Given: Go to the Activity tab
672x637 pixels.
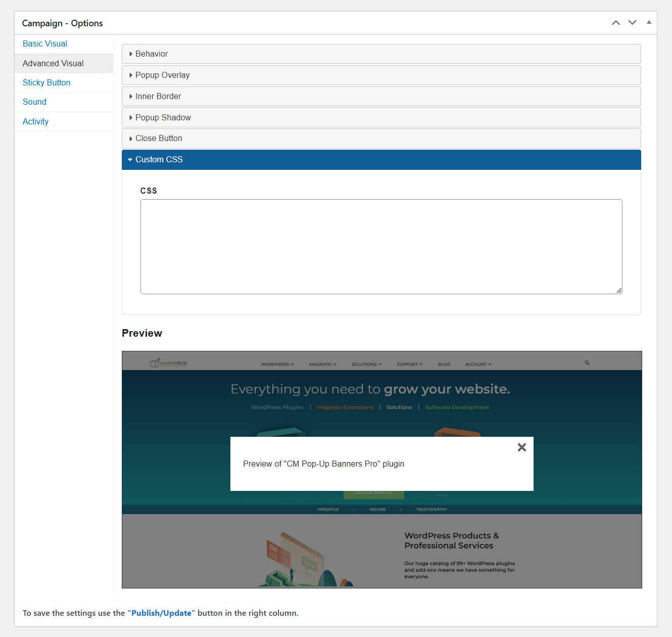Looking at the screenshot, I should (x=35, y=122).
